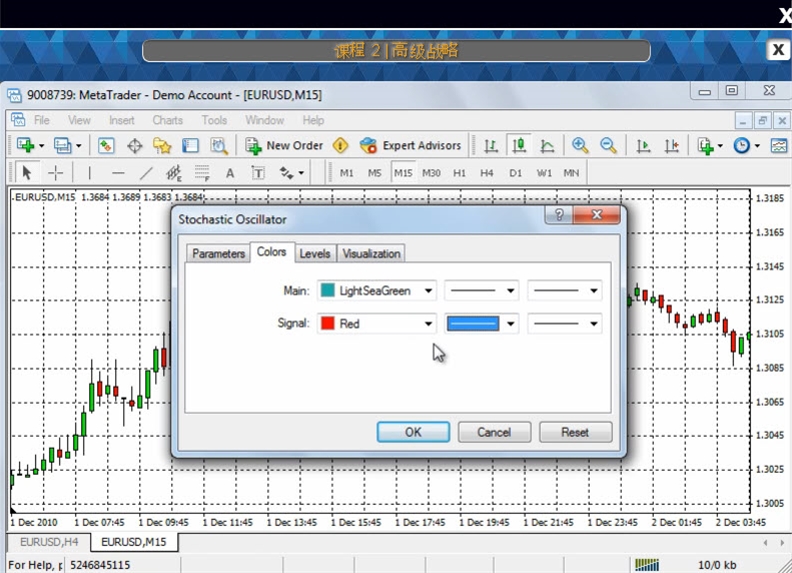Open the Signal line width dropdown
792x573 pixels.
pyautogui.click(x=565, y=323)
